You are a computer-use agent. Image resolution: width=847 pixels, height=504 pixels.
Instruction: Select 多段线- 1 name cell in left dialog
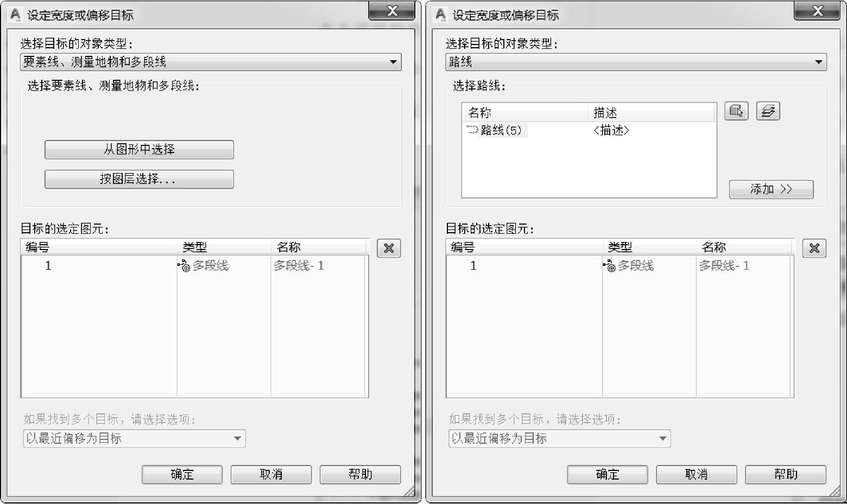coord(299,266)
